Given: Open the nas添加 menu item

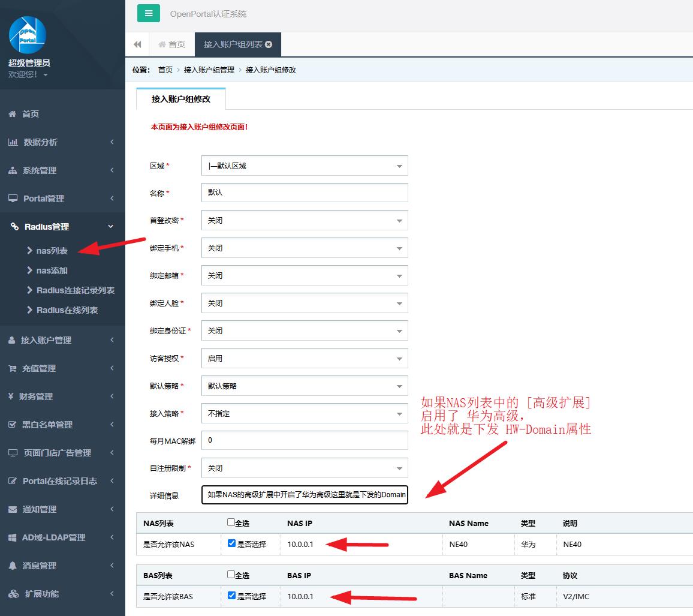Looking at the screenshot, I should coord(52,270).
